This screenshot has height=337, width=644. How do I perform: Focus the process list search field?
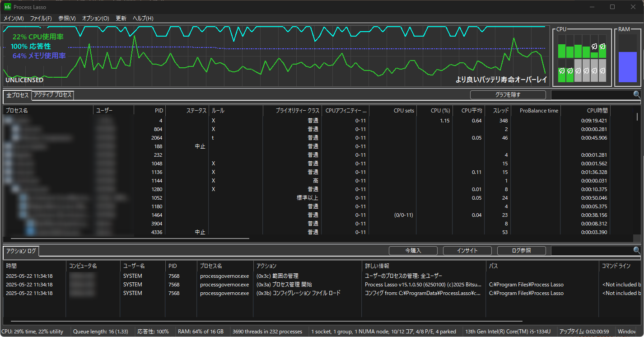592,94
